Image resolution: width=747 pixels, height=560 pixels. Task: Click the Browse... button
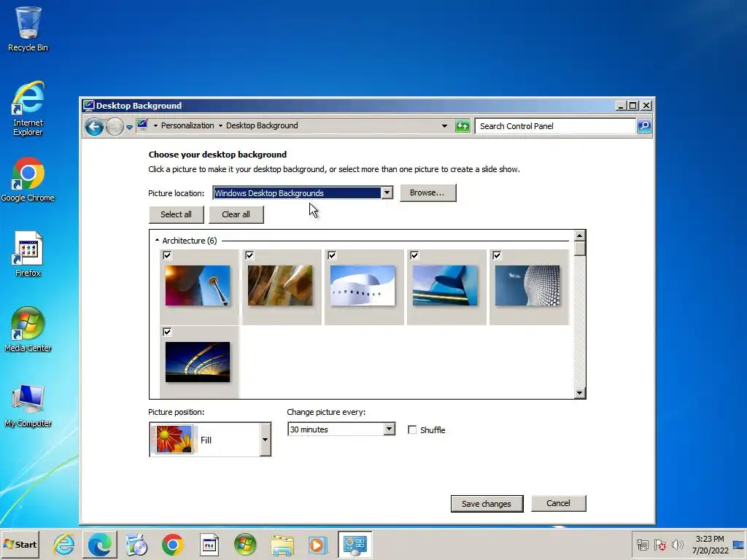point(427,192)
